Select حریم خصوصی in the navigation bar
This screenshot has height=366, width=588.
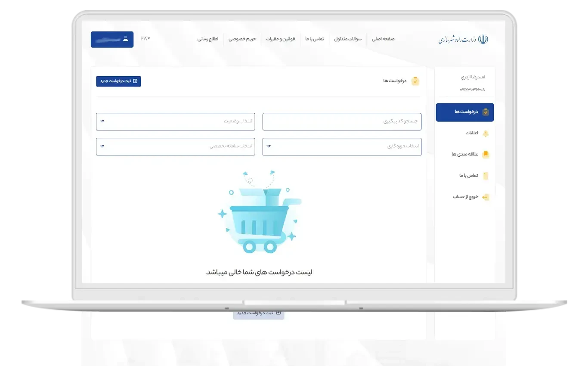coord(242,39)
